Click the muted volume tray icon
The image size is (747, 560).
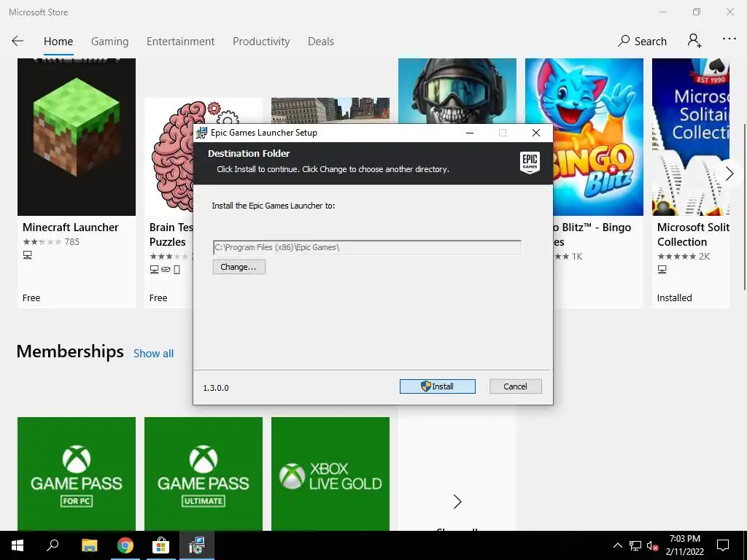tap(652, 545)
